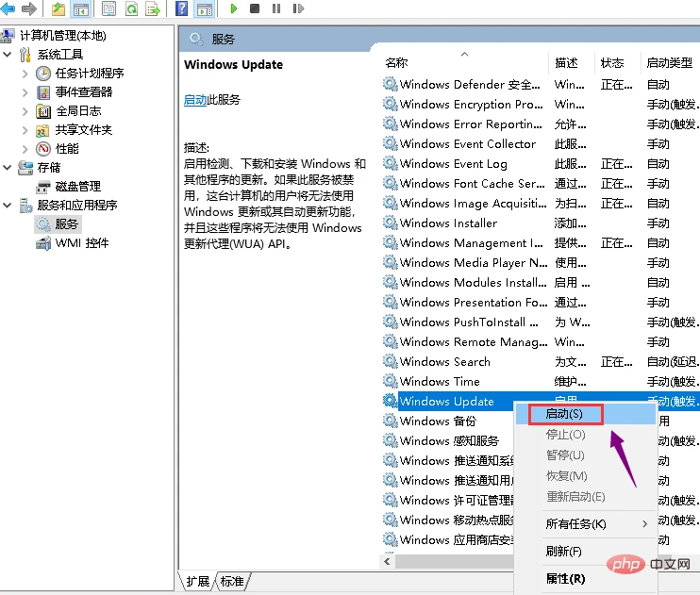Click the 启动 link for this service
The width and height of the screenshot is (700, 595).
pos(194,100)
